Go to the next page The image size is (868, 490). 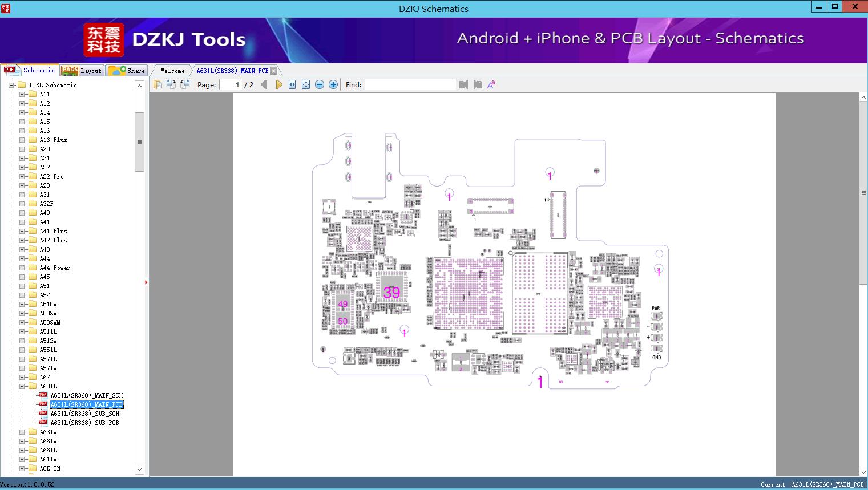(x=278, y=84)
